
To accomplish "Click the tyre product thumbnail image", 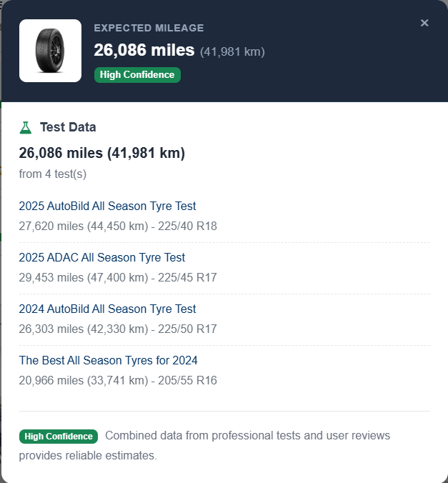I will point(51,51).
